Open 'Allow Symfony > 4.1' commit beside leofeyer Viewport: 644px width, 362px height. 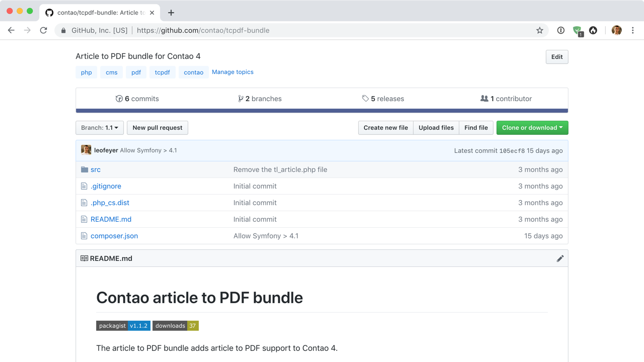(x=148, y=150)
